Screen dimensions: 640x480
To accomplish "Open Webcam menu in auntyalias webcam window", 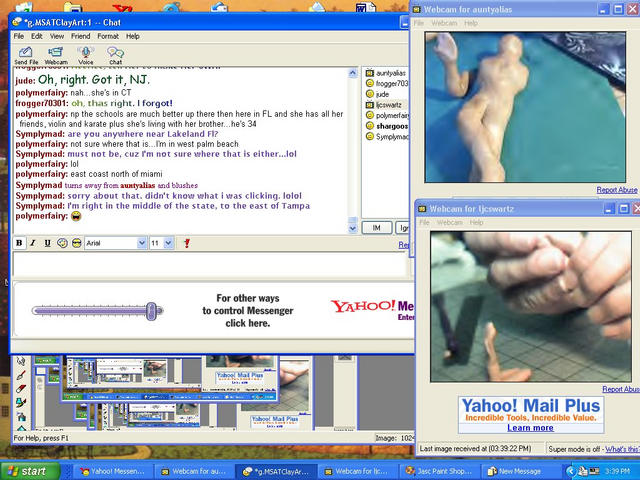I will pyautogui.click(x=444, y=23).
